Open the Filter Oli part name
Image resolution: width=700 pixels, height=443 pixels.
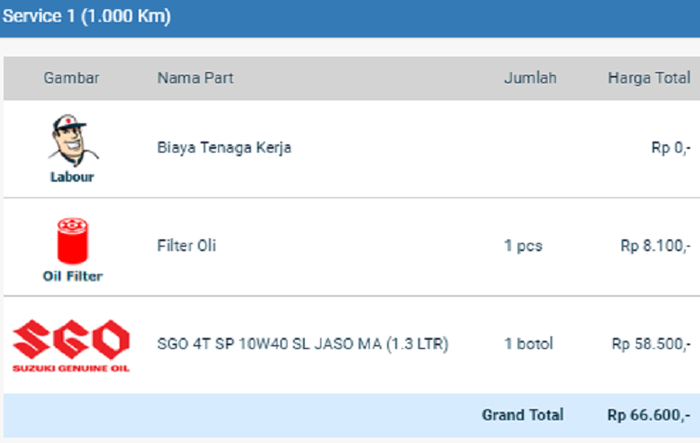186,246
